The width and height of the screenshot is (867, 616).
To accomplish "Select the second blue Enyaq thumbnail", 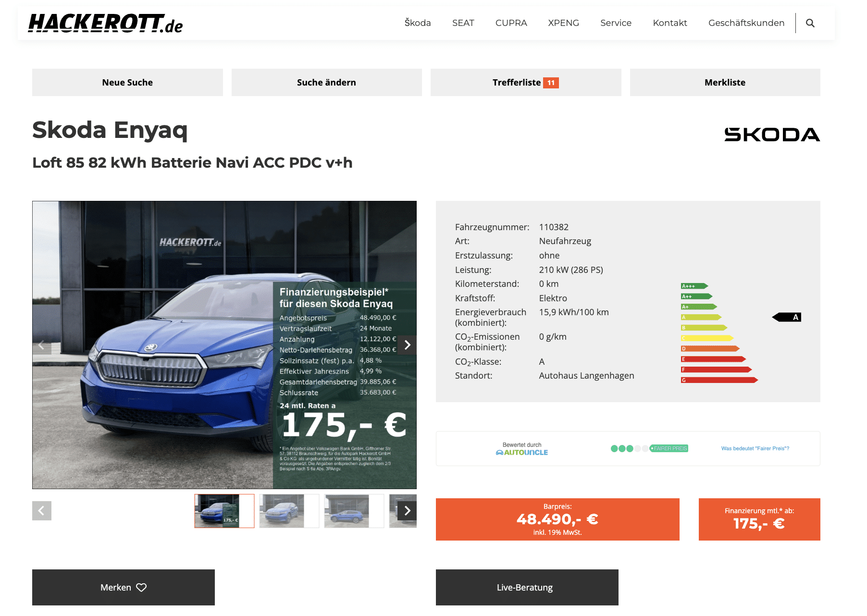I will click(x=289, y=511).
